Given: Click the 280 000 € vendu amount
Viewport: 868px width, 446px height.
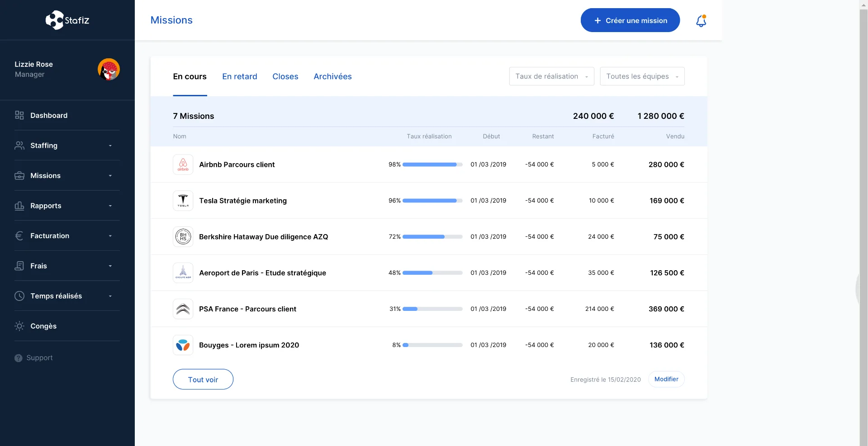Looking at the screenshot, I should [x=666, y=164].
